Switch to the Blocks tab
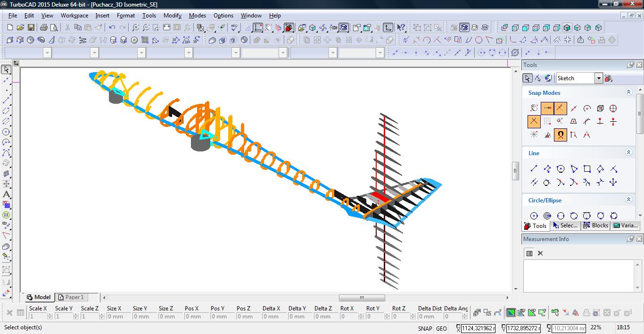644x334 pixels. click(595, 225)
